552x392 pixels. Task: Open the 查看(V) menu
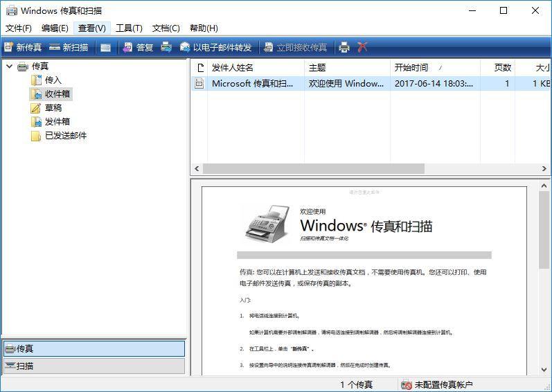pos(92,28)
